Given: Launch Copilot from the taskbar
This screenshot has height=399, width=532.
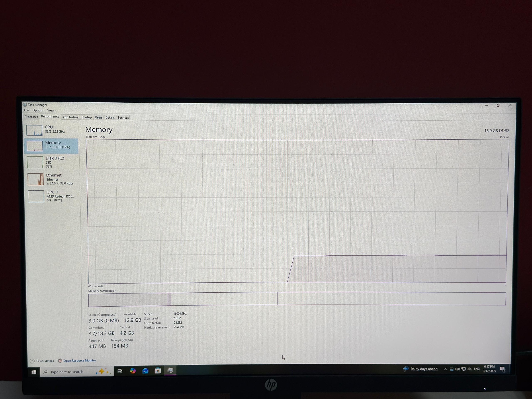Looking at the screenshot, I should click(x=133, y=371).
